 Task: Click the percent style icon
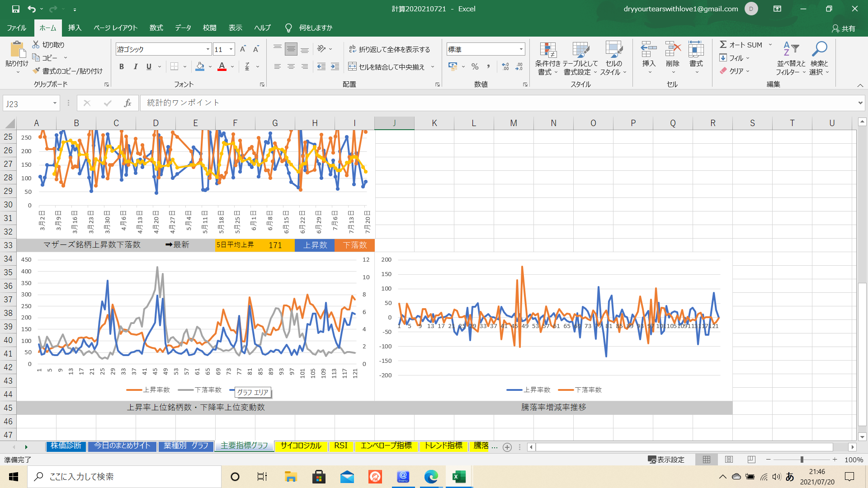point(475,67)
